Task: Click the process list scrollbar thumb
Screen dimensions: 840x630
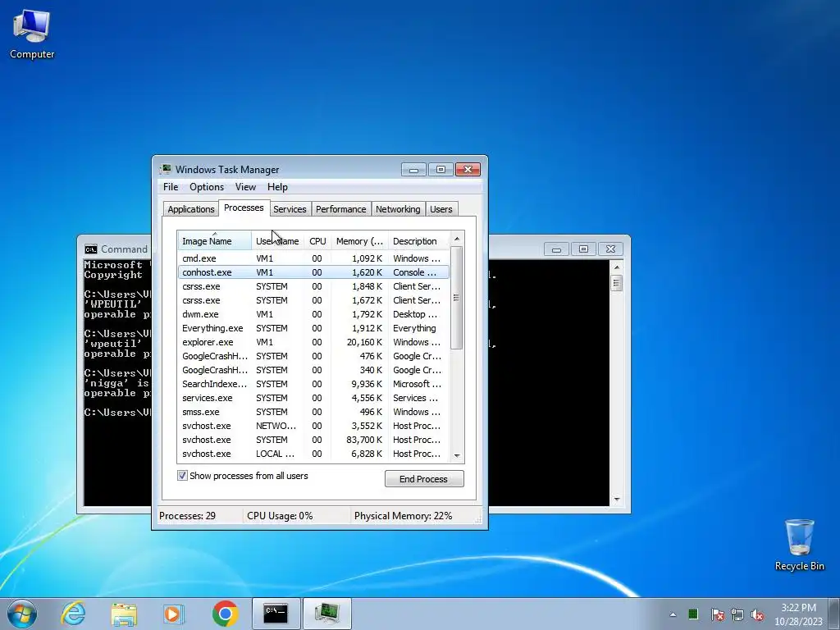Action: pyautogui.click(x=457, y=298)
